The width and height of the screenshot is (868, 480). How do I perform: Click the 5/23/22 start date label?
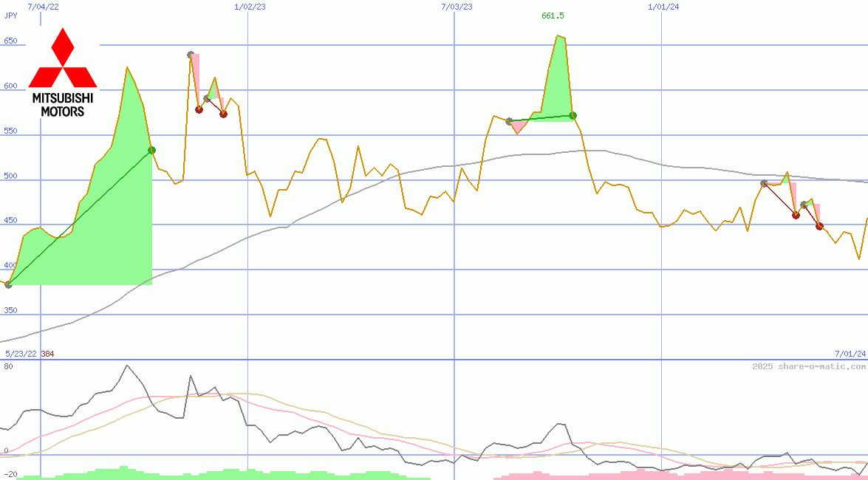(21, 354)
